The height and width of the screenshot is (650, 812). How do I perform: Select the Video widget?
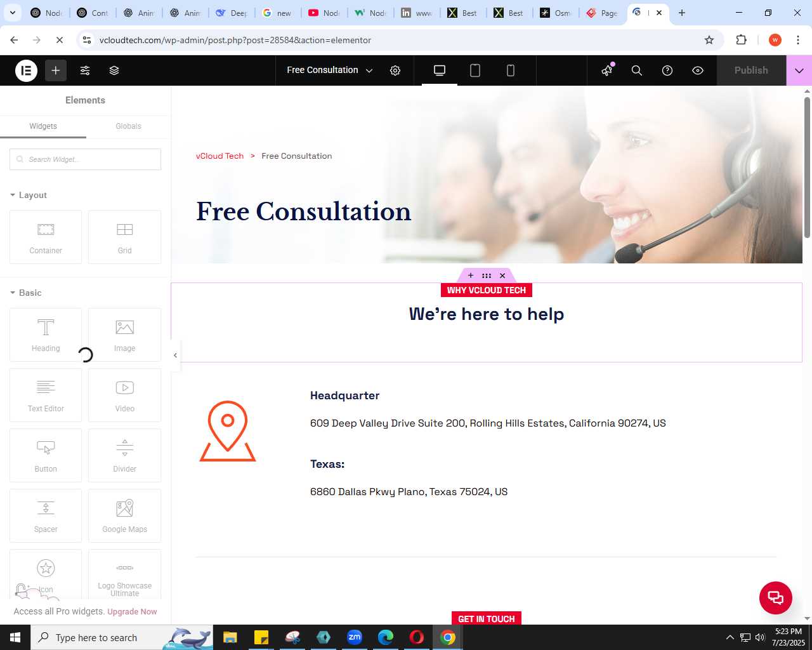(x=124, y=395)
